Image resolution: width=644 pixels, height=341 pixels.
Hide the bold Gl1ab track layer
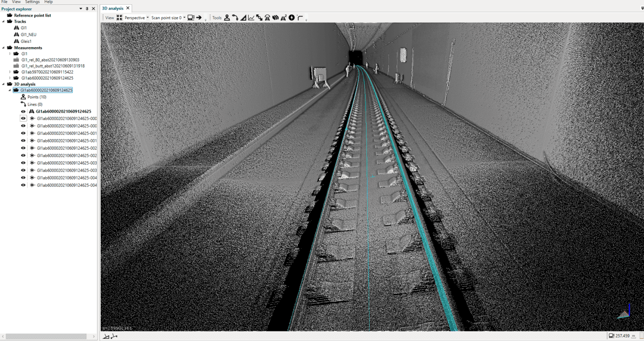click(24, 111)
